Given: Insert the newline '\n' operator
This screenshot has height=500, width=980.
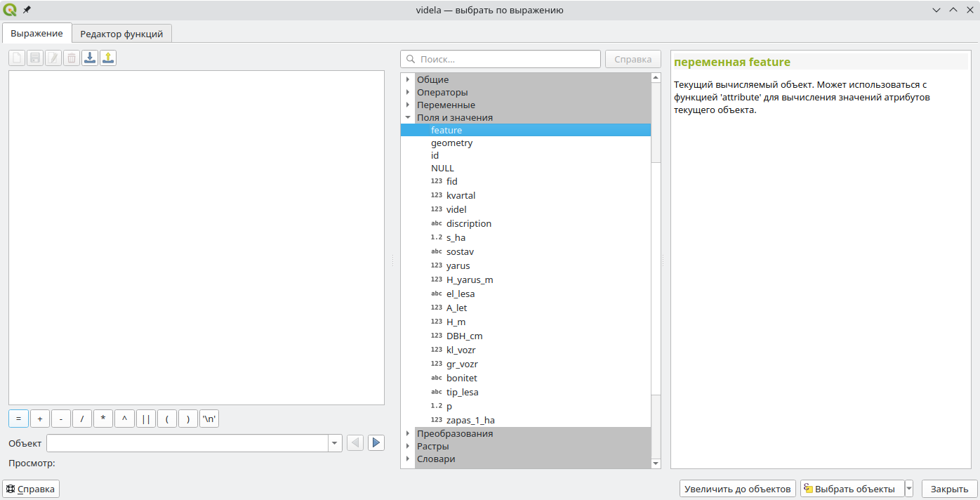Looking at the screenshot, I should pos(209,419).
